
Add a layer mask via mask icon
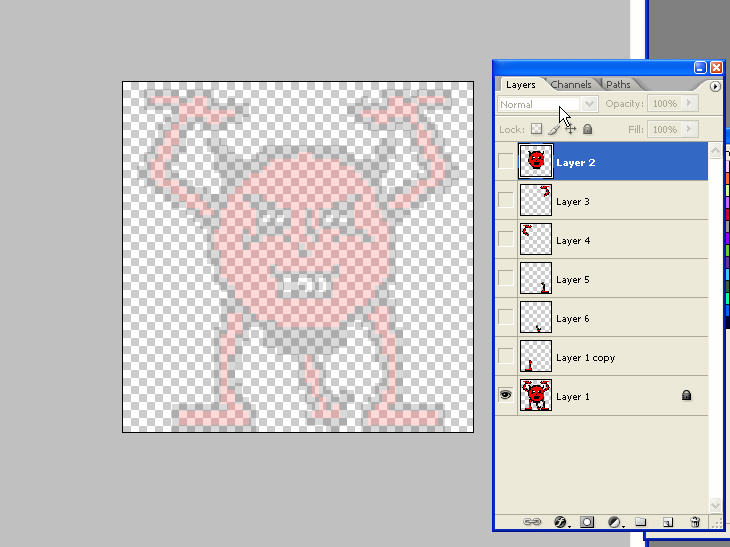(587, 522)
